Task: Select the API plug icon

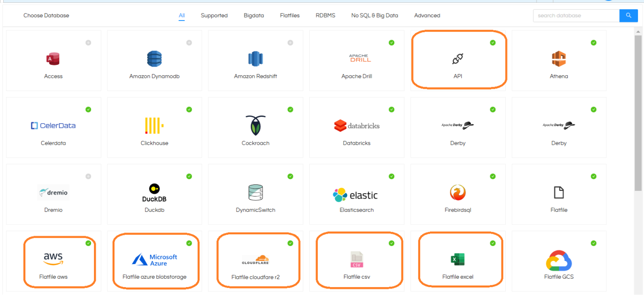Action: click(458, 59)
